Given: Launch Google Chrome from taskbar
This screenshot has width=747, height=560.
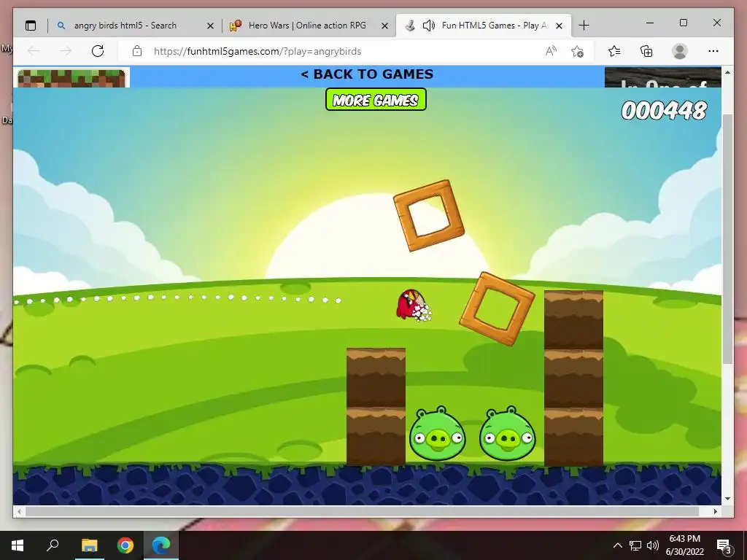Looking at the screenshot, I should (x=125, y=545).
